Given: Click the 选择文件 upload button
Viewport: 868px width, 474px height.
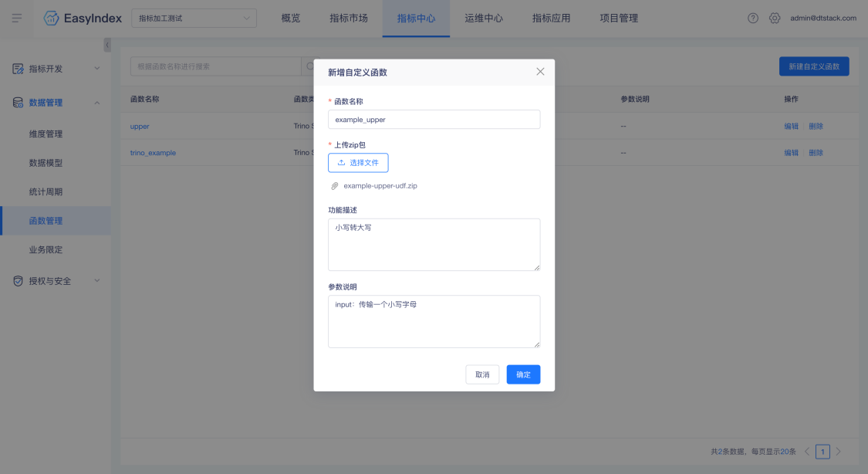Looking at the screenshot, I should point(358,163).
